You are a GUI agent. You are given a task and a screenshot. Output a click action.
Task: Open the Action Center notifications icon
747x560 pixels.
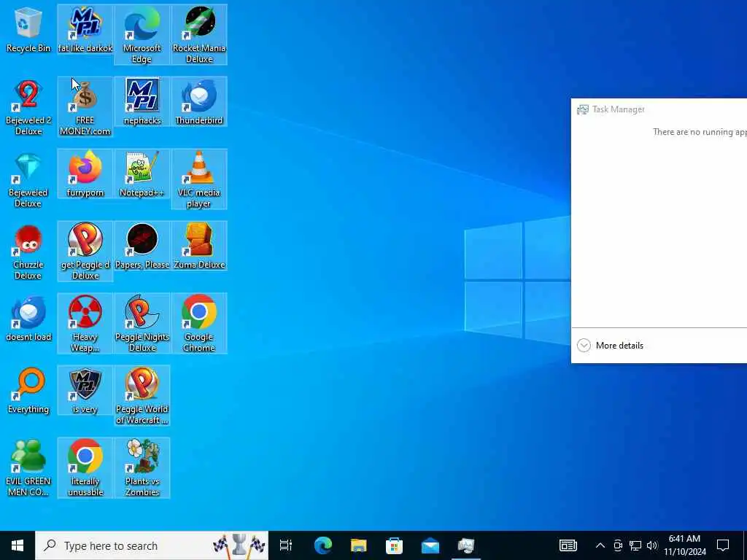click(x=723, y=545)
